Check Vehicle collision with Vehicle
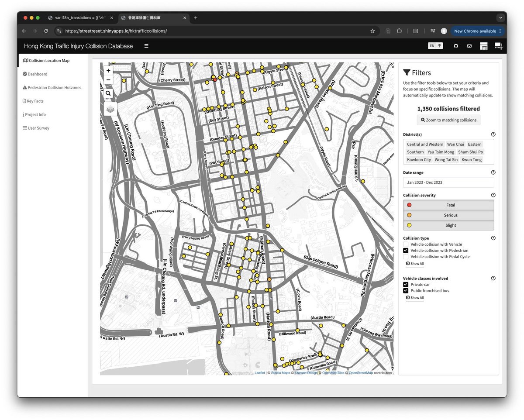 tap(406, 244)
